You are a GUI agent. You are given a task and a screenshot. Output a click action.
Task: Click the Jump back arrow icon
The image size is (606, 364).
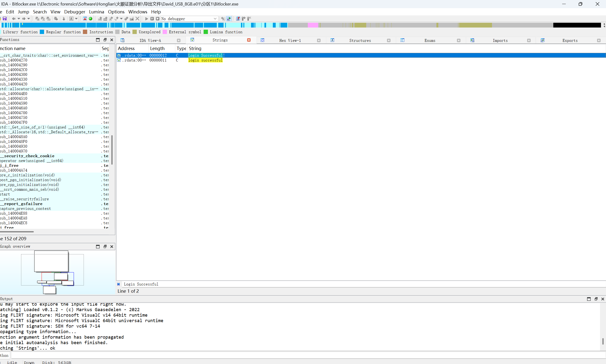[14, 19]
